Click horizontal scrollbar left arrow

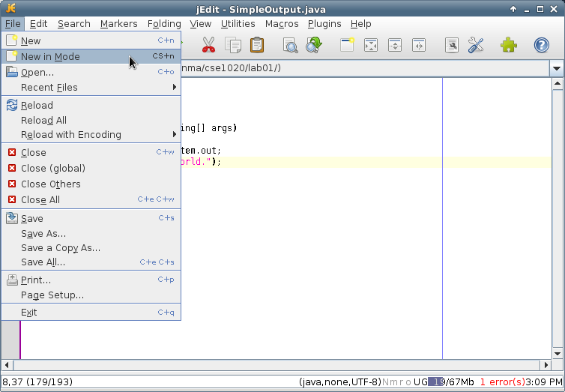[7, 365]
